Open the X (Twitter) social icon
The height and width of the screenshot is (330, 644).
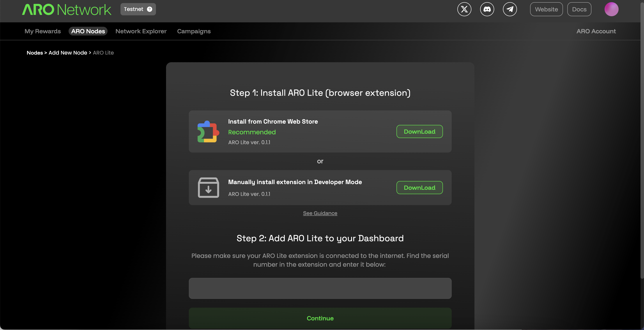click(x=464, y=9)
